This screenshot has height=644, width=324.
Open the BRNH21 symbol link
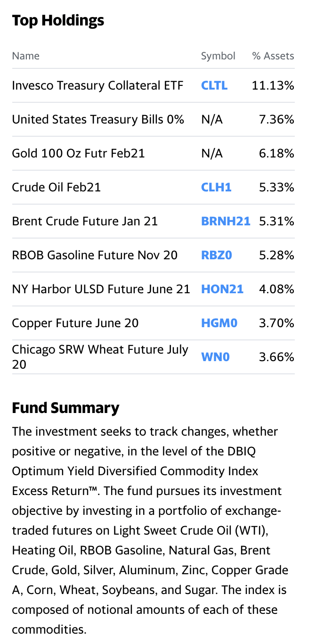[x=226, y=221]
